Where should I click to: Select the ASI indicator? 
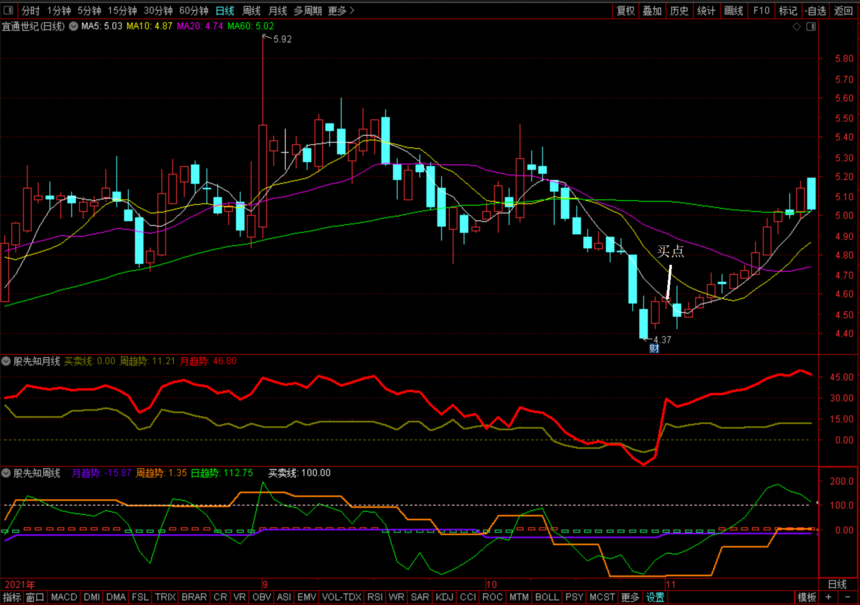point(284,597)
